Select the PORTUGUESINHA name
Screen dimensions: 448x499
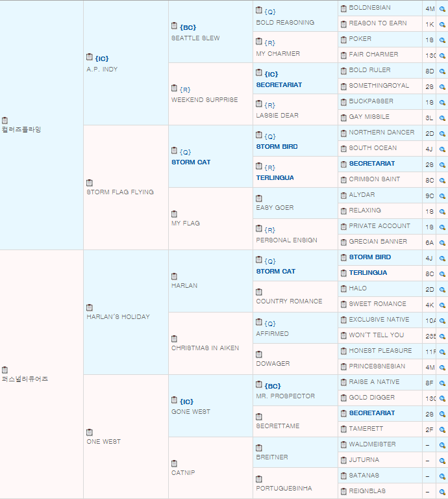coord(284,489)
